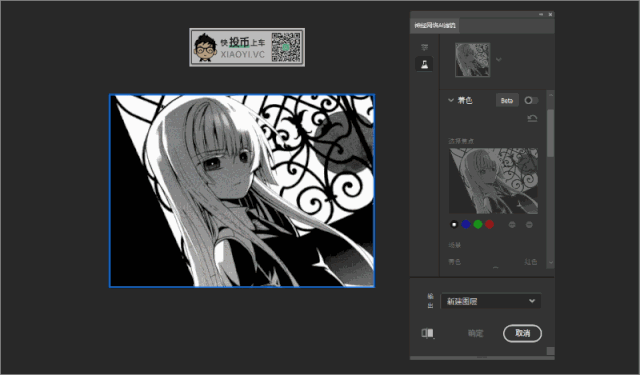
Task: Open the beta filters flask icon
Action: tap(424, 64)
